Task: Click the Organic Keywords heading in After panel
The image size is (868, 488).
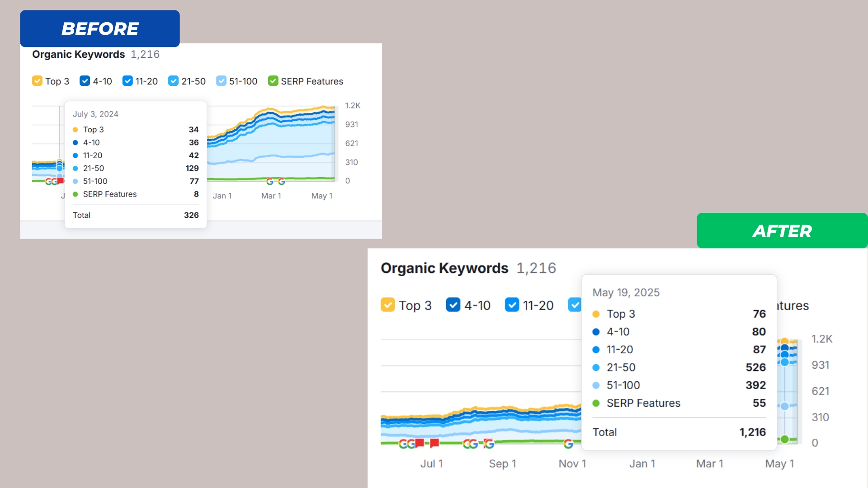Action: coord(444,268)
